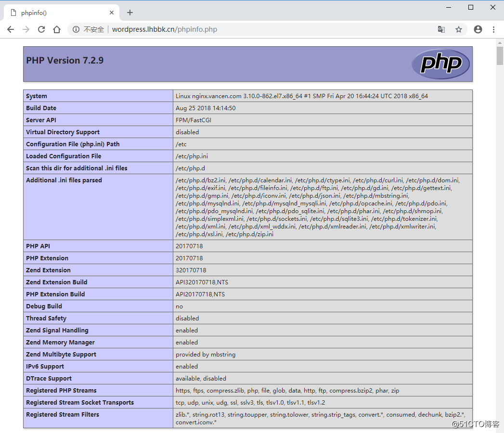Click the 'IPv6 Support' label
504x433 pixels.
tap(45, 367)
